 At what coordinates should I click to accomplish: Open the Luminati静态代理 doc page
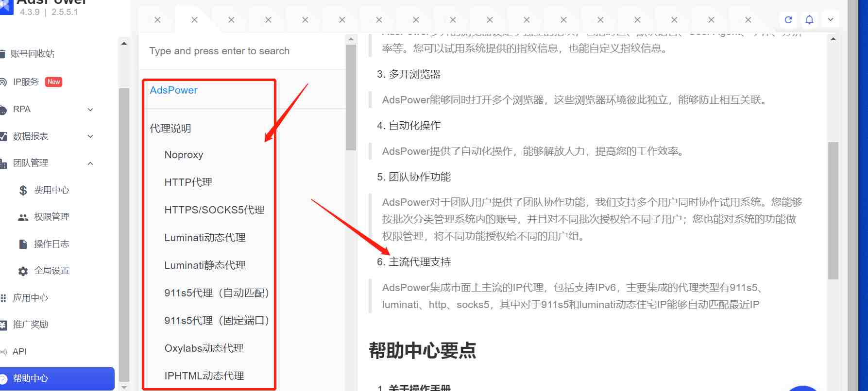205,265
